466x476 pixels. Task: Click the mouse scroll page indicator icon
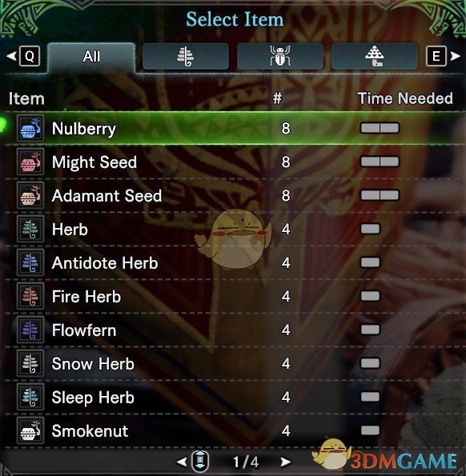point(200,462)
